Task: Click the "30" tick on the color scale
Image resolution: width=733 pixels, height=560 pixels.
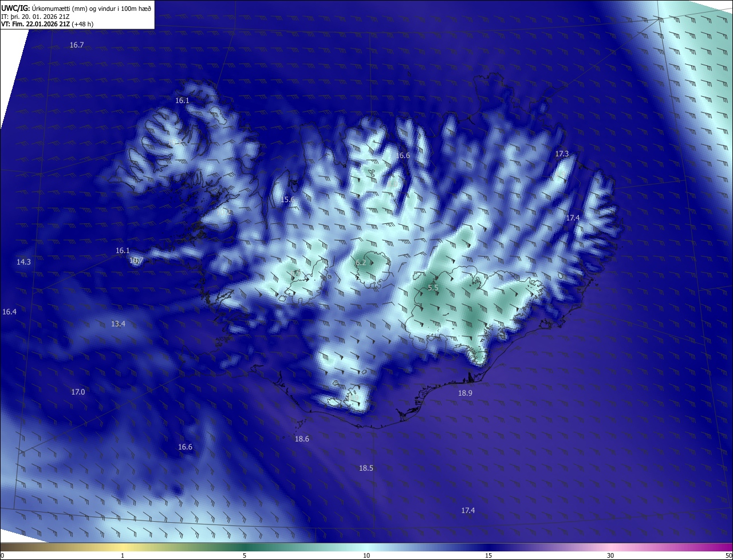Action: pos(610,555)
